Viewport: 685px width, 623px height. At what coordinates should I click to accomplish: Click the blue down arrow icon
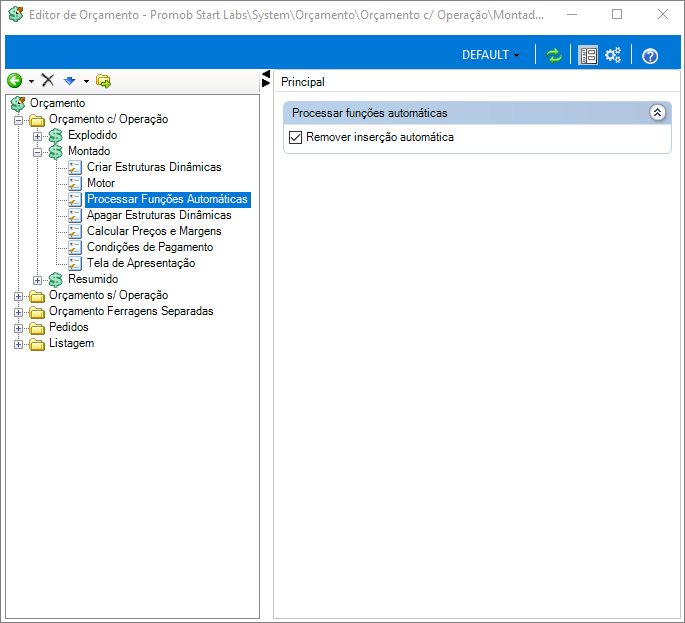click(69, 81)
